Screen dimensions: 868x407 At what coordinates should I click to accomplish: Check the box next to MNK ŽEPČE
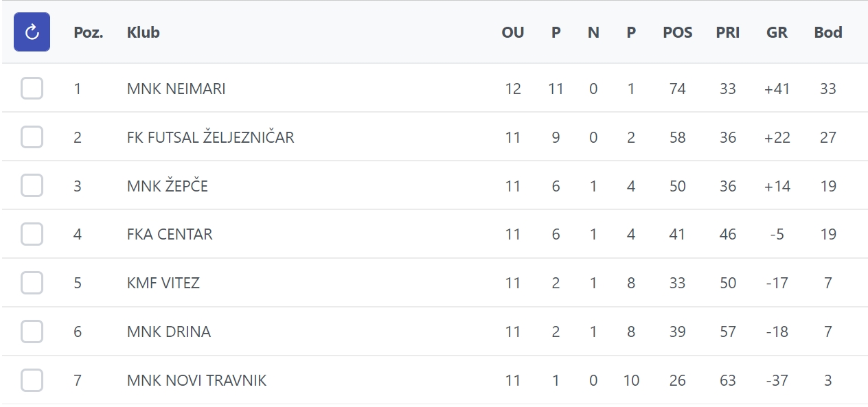click(32, 186)
